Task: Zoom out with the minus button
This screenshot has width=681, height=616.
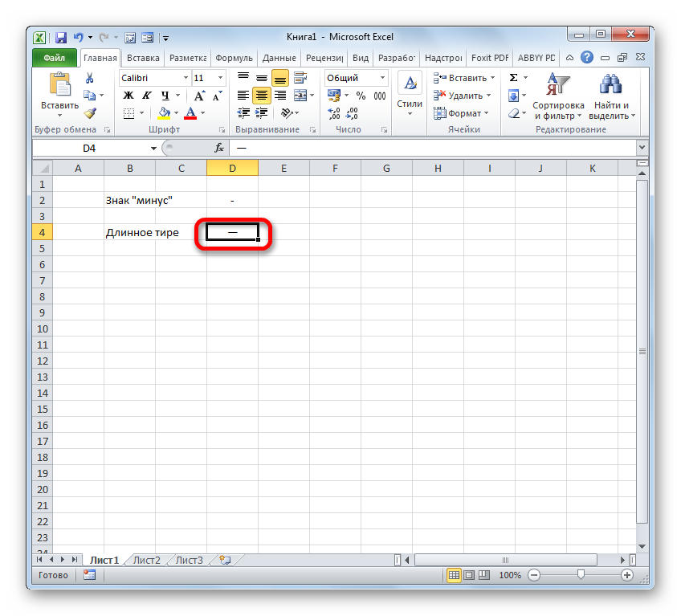Action: point(534,575)
